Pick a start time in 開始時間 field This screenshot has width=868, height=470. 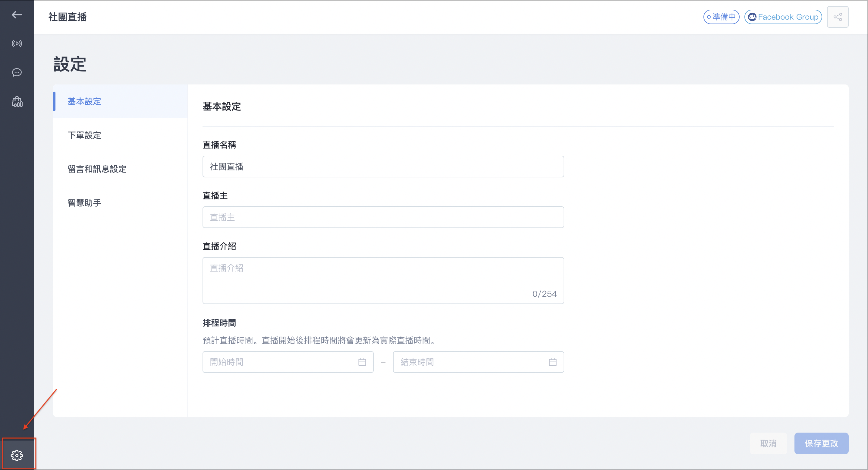click(288, 362)
